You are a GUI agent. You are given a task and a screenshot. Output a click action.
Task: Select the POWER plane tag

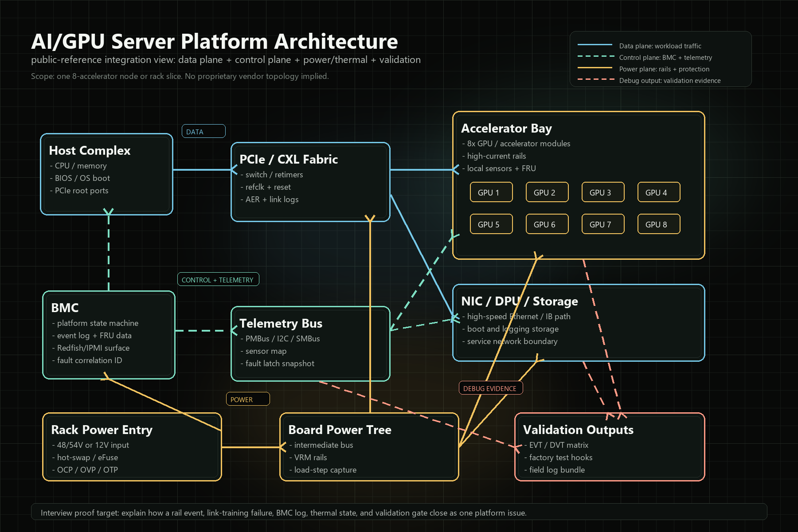click(247, 399)
